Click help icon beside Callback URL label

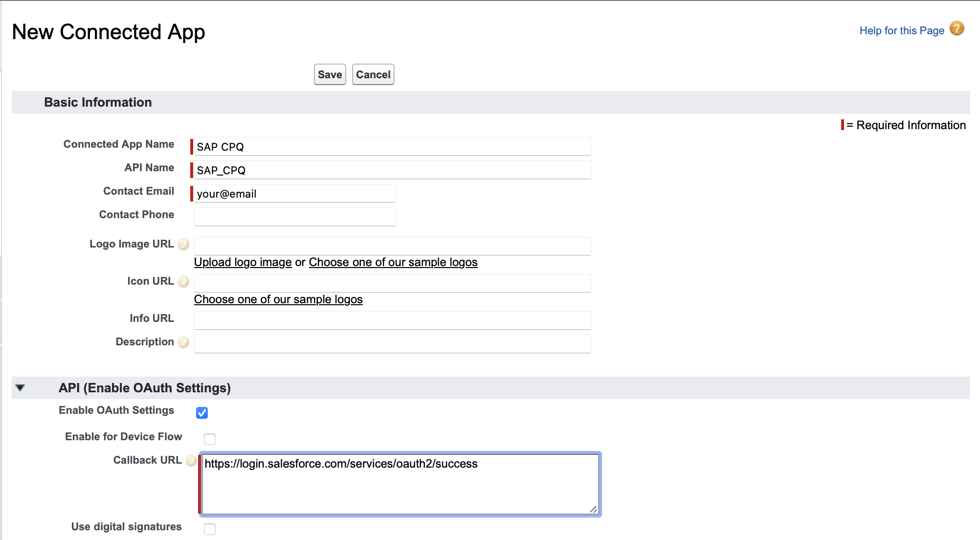191,461
